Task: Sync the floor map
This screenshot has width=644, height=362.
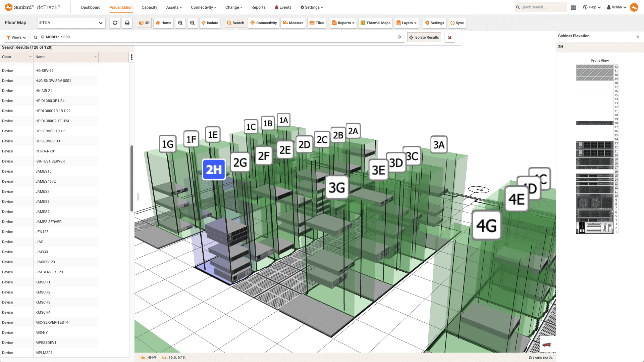Action: pyautogui.click(x=457, y=23)
